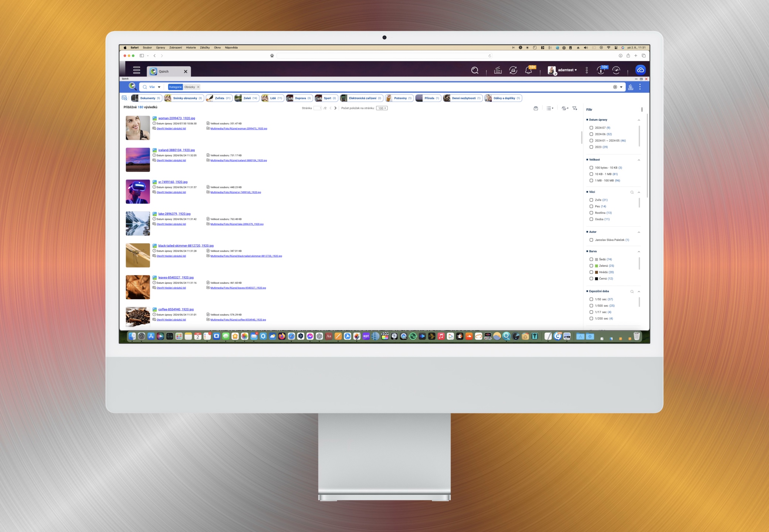Go to next results page arrow
Image resolution: width=769 pixels, height=532 pixels.
point(335,108)
